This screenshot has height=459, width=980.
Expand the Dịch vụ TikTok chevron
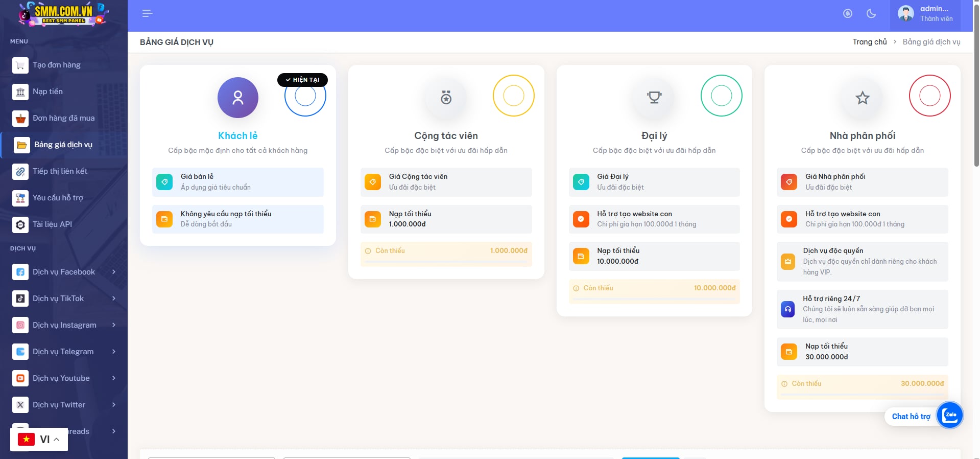114,299
